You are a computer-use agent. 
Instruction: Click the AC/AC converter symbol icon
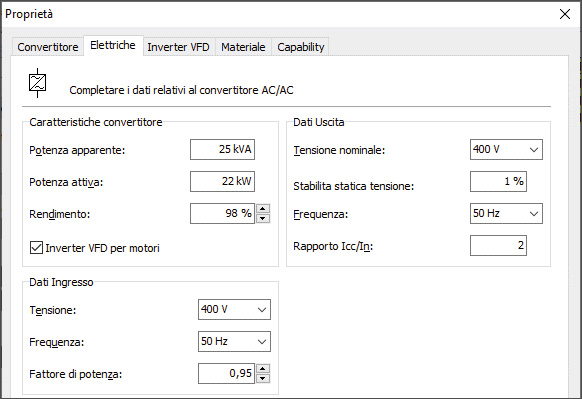pyautogui.click(x=37, y=83)
